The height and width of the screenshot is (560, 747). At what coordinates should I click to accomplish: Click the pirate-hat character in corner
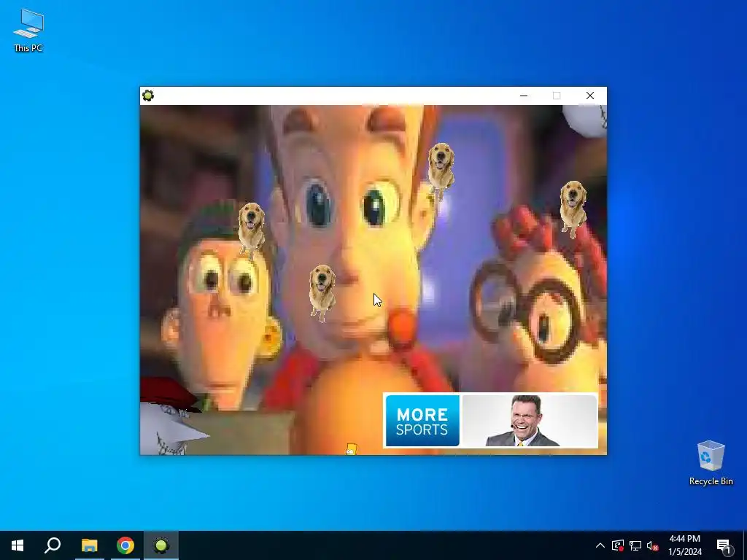[172, 416]
